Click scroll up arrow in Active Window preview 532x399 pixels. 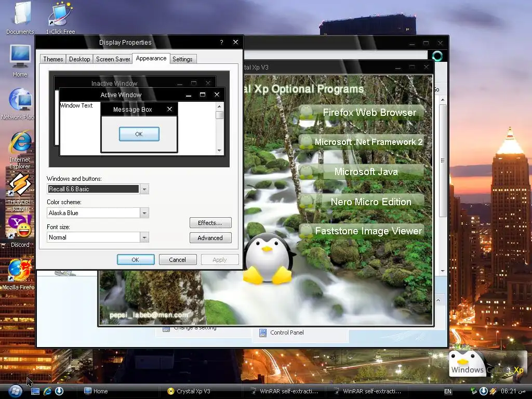pos(220,107)
